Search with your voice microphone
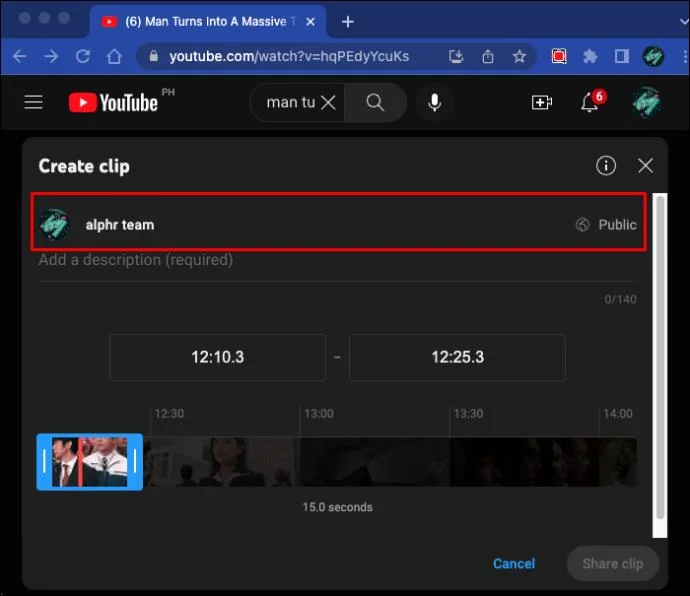The image size is (690, 596). click(434, 102)
